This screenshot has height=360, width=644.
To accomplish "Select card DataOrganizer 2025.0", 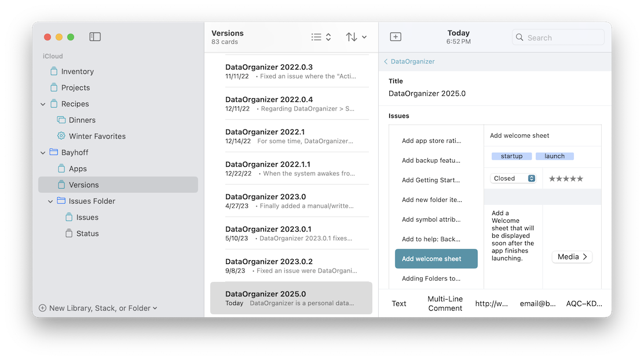I will tap(291, 298).
